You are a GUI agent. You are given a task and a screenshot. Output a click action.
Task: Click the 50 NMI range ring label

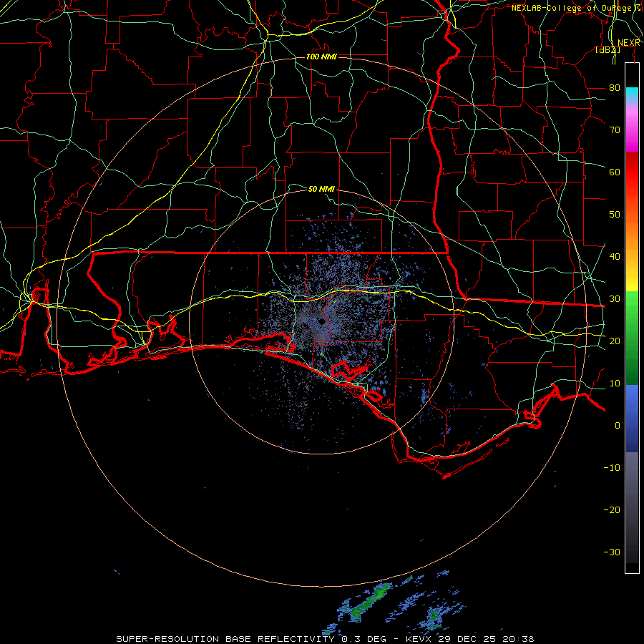point(321,189)
